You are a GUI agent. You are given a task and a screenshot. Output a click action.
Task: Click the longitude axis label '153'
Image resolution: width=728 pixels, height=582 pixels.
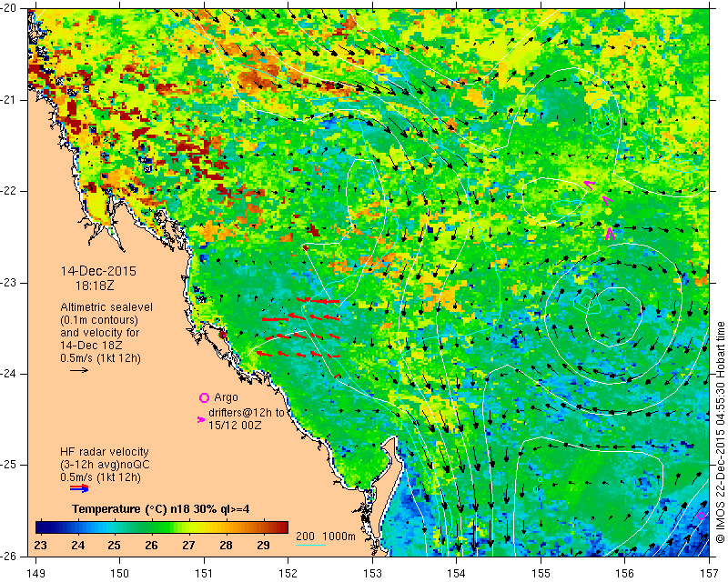coord(372,574)
